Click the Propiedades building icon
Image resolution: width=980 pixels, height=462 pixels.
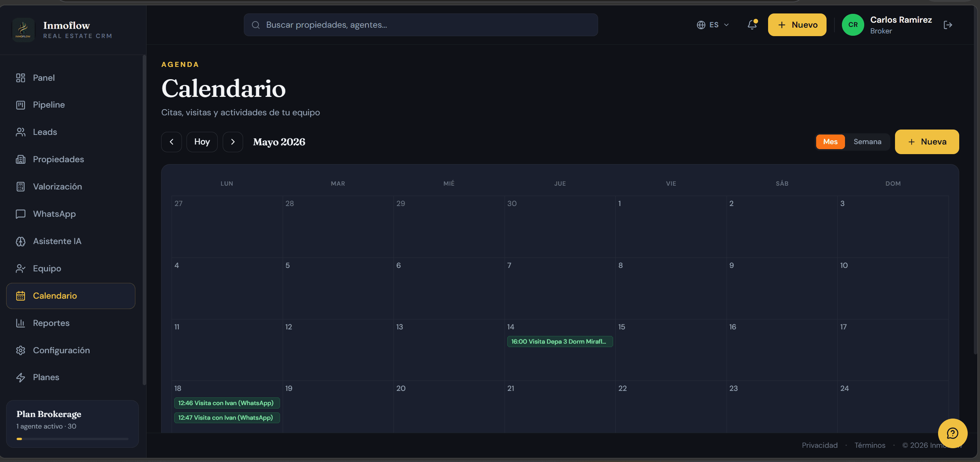tap(20, 160)
